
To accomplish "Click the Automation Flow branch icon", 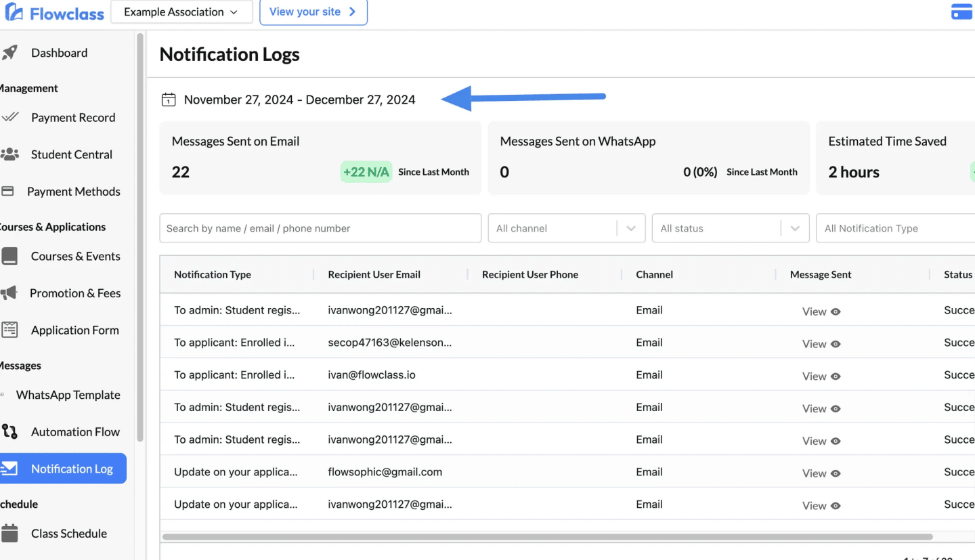I will 9,431.
